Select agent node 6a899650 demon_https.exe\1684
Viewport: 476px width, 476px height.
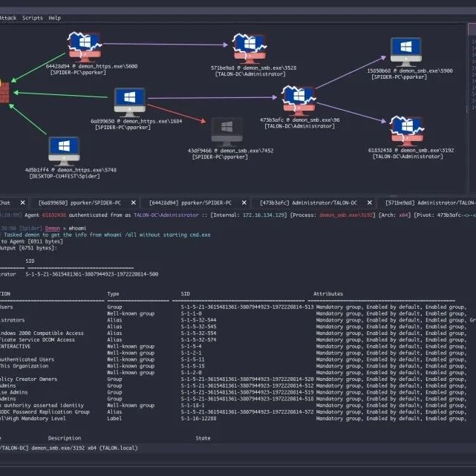pos(130,102)
